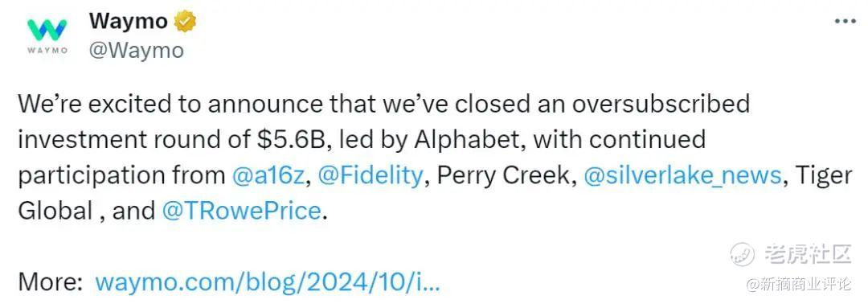Click the Tiger text at line end
This screenshot has height=304, width=868.
pyautogui.click(x=823, y=176)
